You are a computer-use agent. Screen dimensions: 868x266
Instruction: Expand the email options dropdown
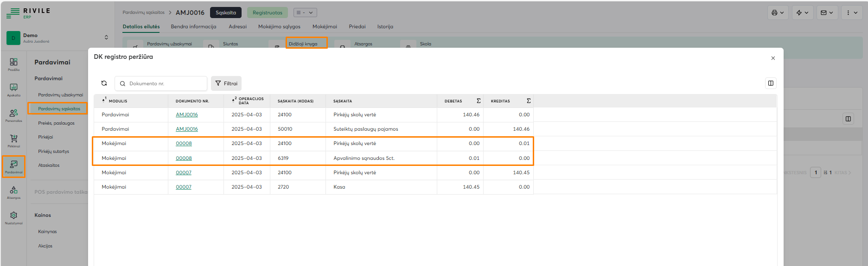827,13
